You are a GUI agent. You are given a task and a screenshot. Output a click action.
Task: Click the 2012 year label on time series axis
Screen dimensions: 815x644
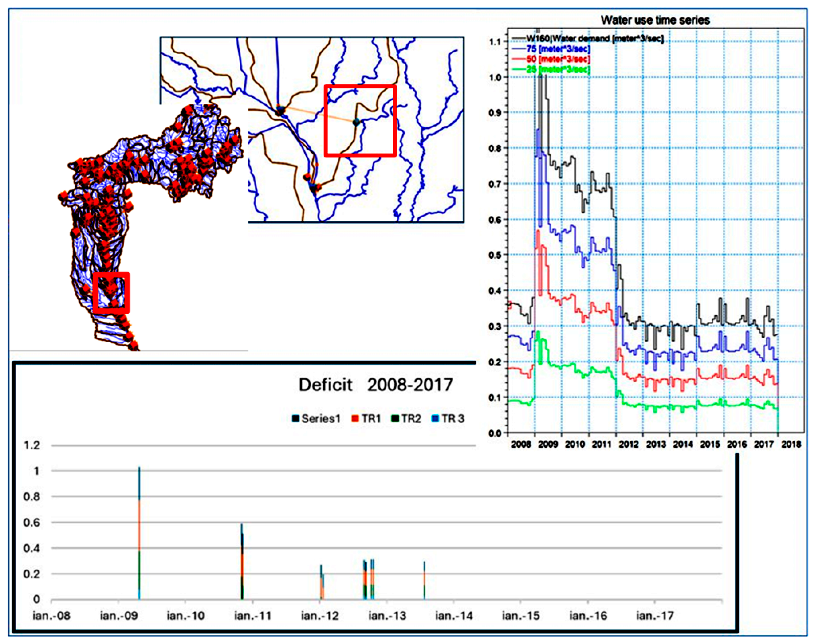pos(629,444)
